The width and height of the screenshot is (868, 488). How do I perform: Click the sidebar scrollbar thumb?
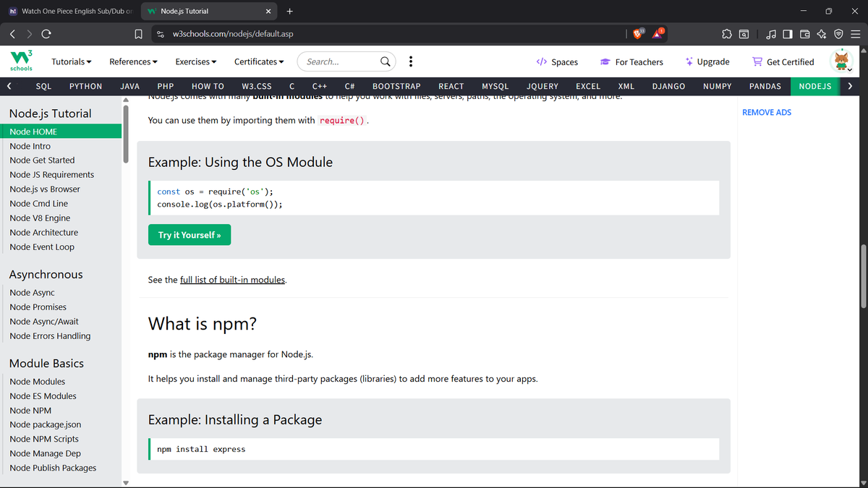(x=126, y=134)
